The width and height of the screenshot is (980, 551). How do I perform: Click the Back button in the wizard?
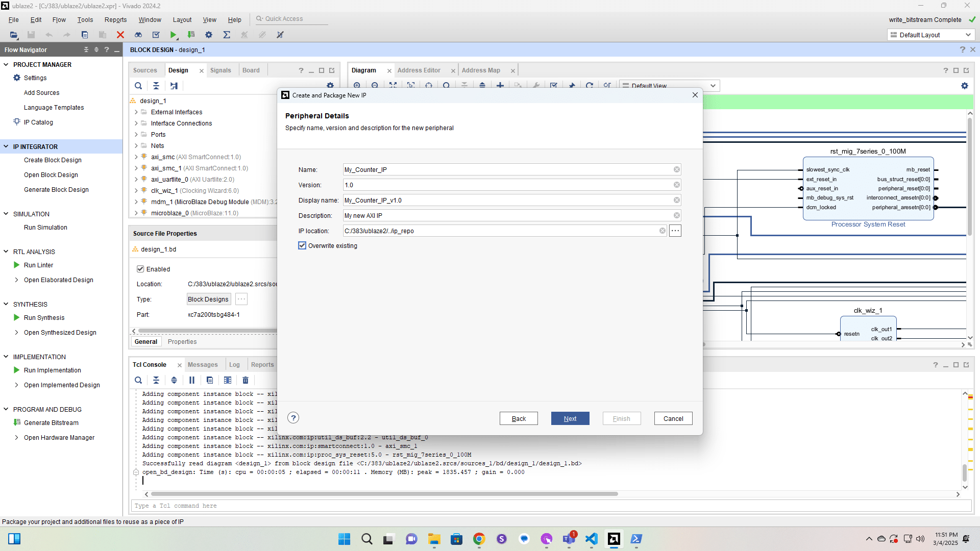point(519,418)
